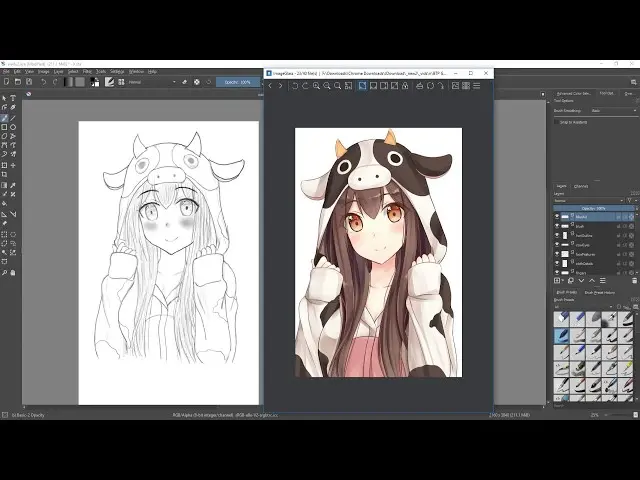Image resolution: width=640 pixels, height=480 pixels.
Task: Select the Pan hand tool
Action: point(13,272)
